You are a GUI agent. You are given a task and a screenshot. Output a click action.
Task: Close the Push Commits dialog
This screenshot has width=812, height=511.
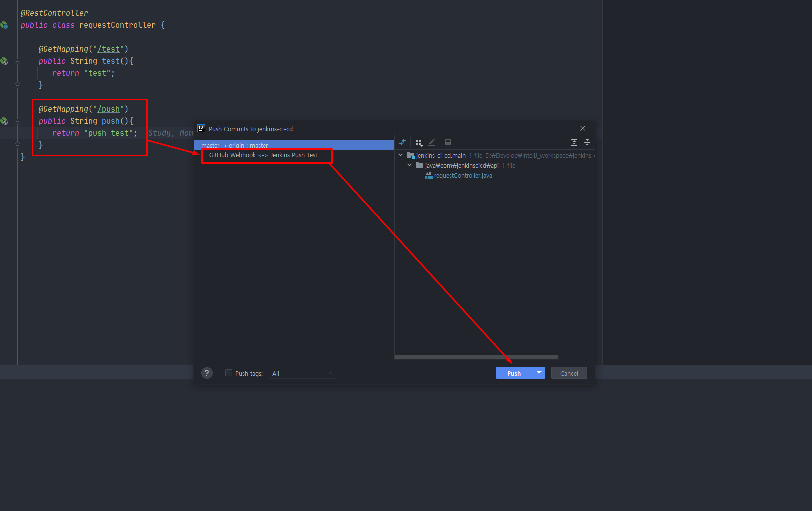click(x=583, y=128)
